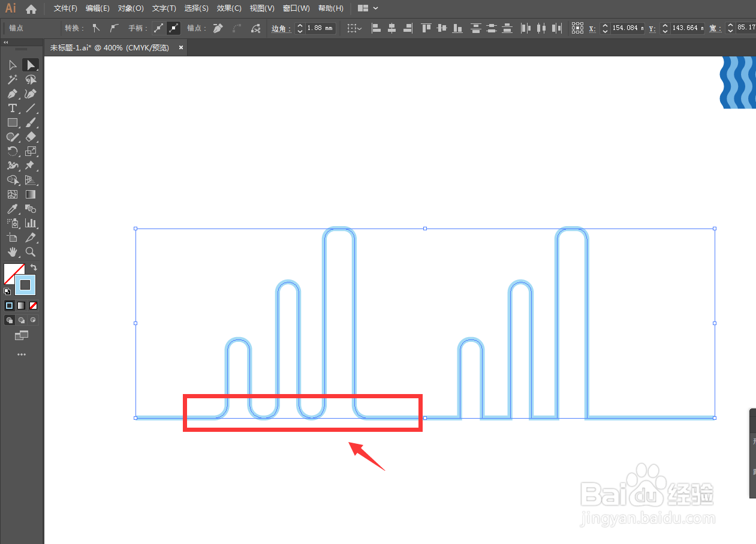Select the Width/Warp tool
756x544 pixels.
pos(13,166)
